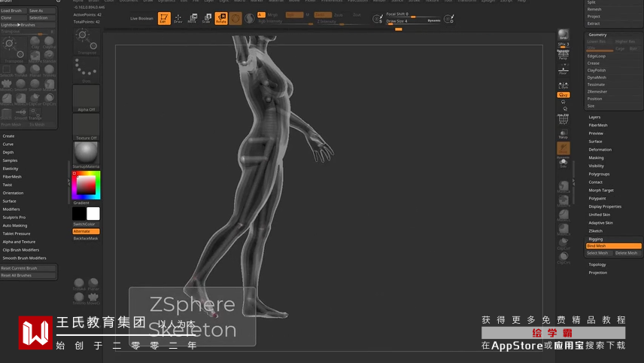Open the Texture Off selector
Image resolution: width=644 pixels, height=363 pixels.
(87, 127)
